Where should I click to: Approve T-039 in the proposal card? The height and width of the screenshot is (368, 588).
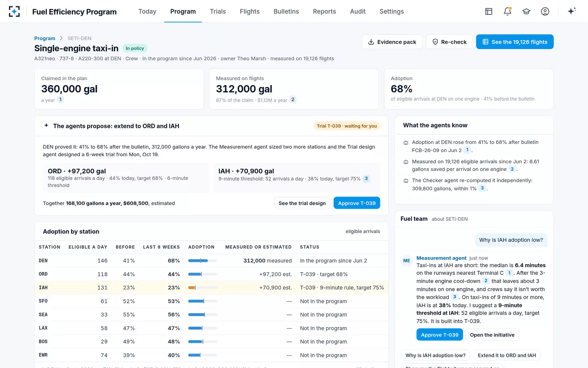(x=357, y=203)
